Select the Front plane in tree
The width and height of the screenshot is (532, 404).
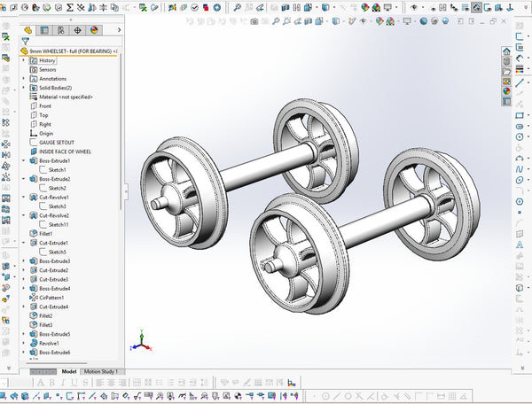pyautogui.click(x=45, y=106)
